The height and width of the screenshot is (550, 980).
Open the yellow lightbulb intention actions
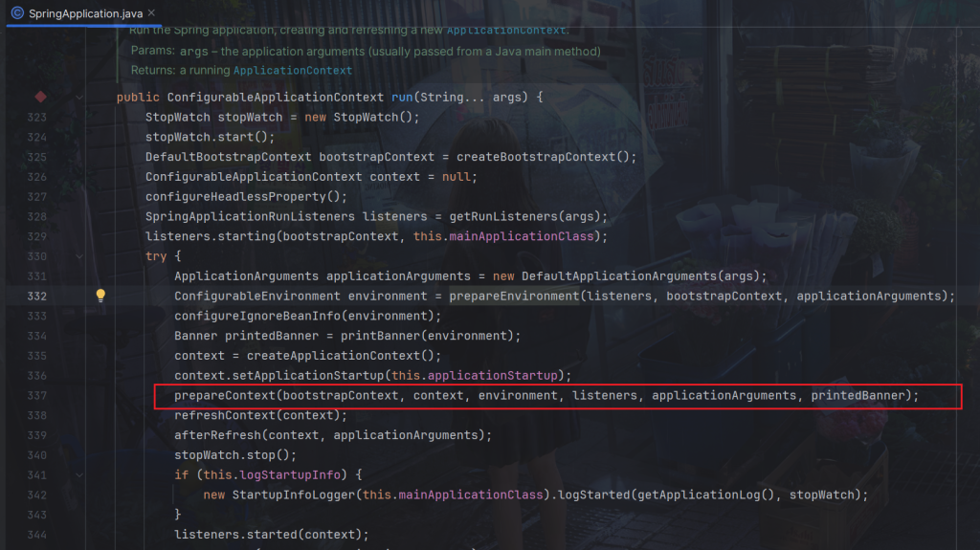click(100, 296)
